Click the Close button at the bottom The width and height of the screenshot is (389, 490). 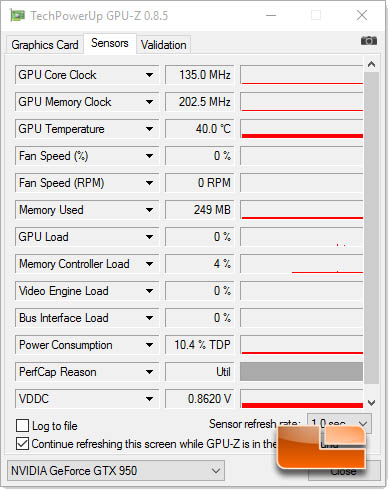click(344, 471)
